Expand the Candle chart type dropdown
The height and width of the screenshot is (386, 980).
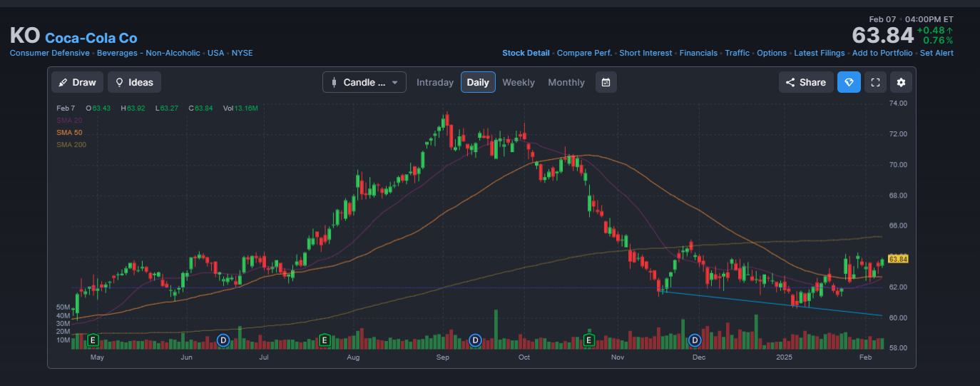click(x=364, y=82)
